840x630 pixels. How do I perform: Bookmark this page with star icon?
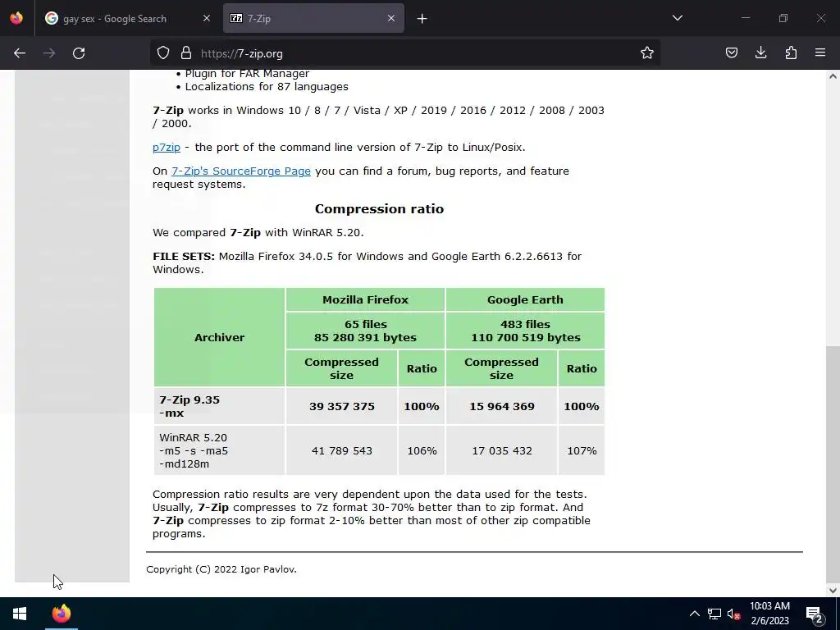[x=647, y=53]
